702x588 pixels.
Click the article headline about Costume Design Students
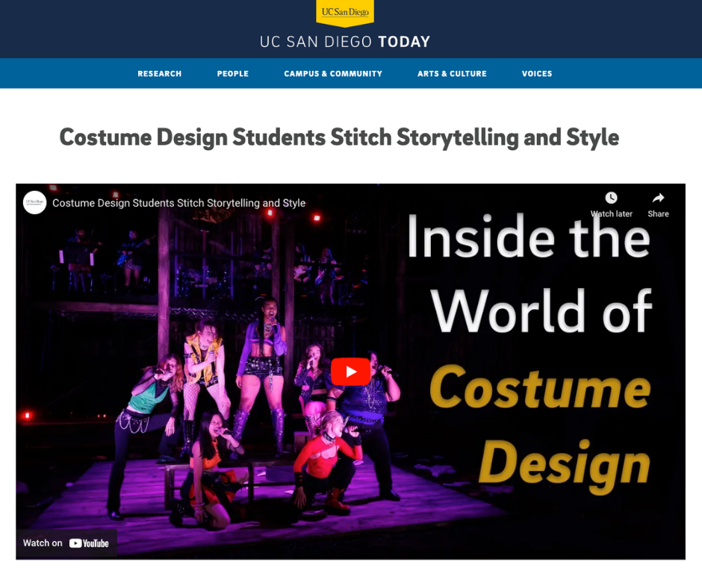[x=339, y=137]
